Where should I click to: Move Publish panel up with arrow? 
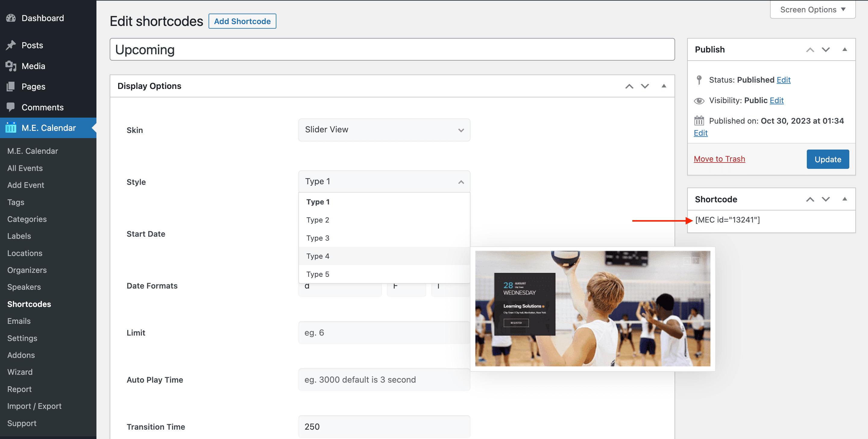[810, 50]
